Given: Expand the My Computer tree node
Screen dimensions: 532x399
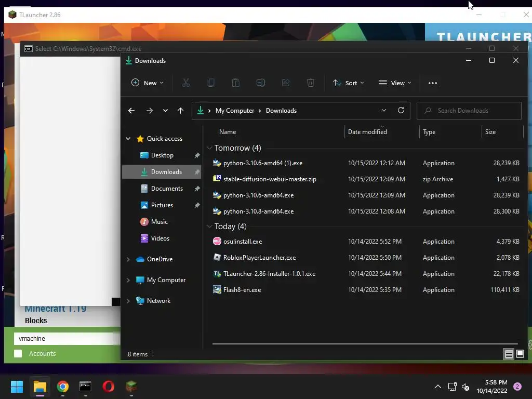Looking at the screenshot, I should (x=128, y=280).
